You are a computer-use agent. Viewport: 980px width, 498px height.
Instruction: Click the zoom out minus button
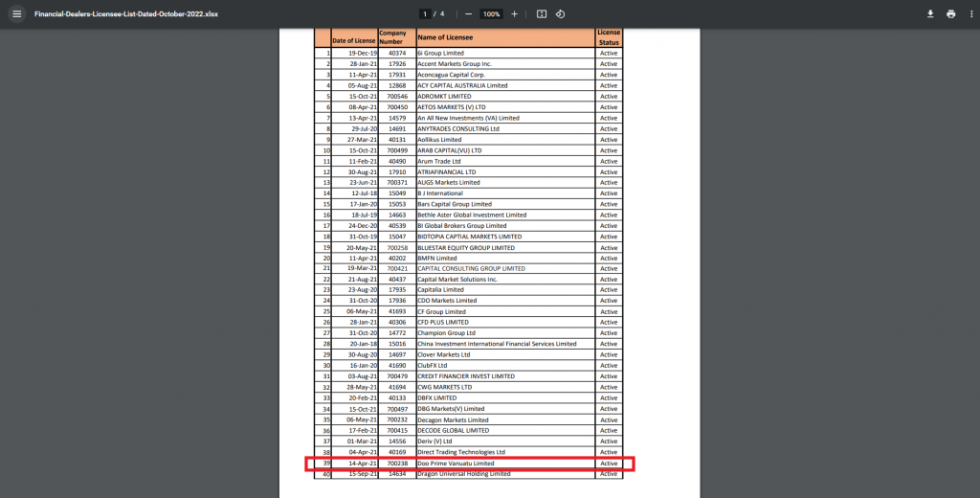(468, 14)
